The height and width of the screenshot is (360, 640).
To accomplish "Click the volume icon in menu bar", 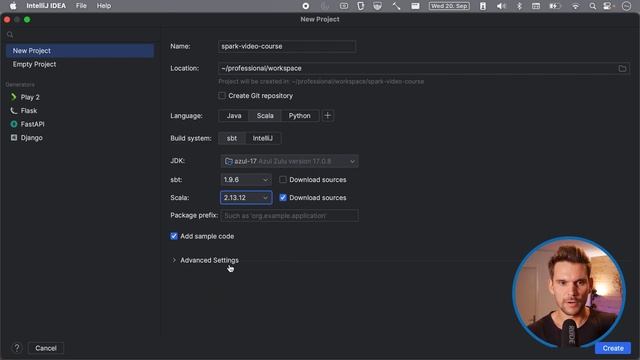I will [501, 6].
